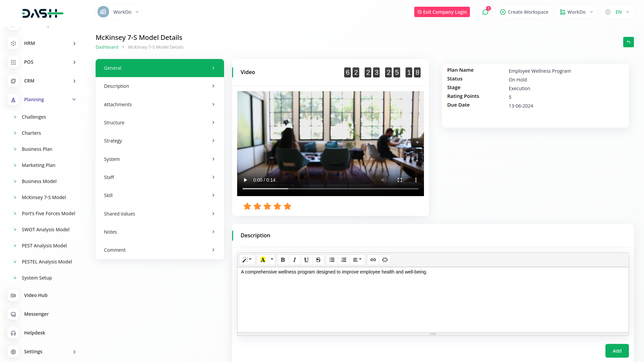Click the Dashboard breadcrumb link

click(107, 47)
